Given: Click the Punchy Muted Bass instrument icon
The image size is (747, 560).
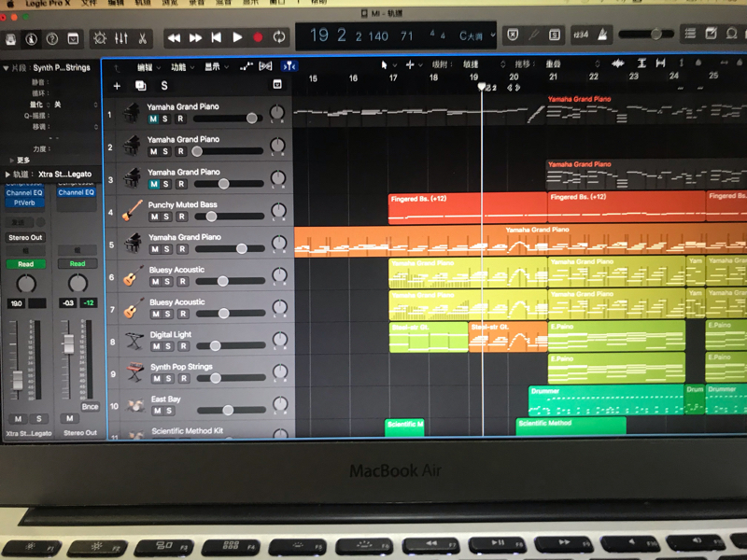Looking at the screenshot, I should point(132,211).
